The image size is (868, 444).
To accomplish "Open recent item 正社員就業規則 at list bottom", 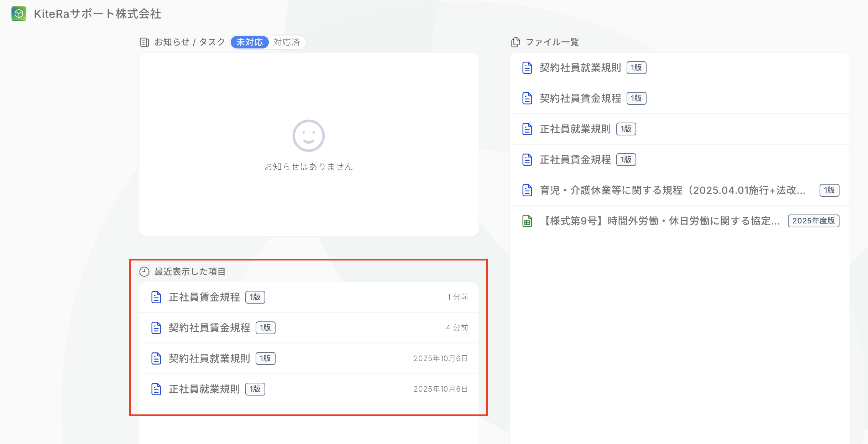I will (x=204, y=389).
